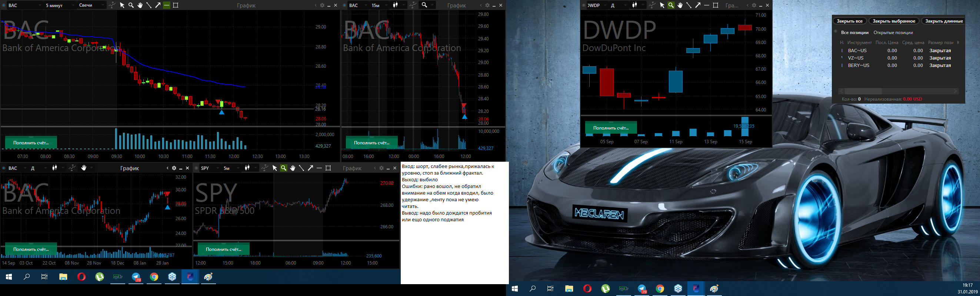
Task: Select the hand pan tool in BAC 5 минут chart
Action: pyautogui.click(x=140, y=5)
